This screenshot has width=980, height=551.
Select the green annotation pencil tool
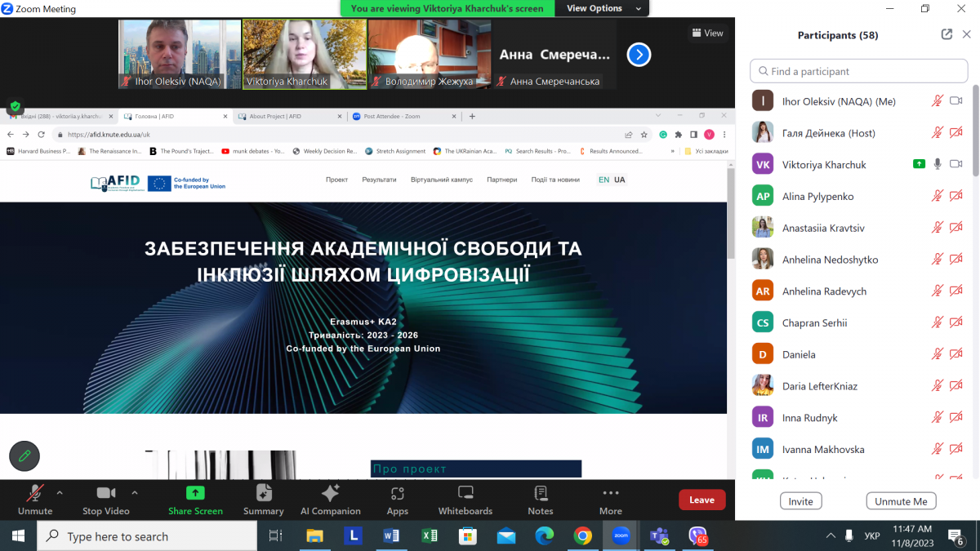(x=24, y=456)
